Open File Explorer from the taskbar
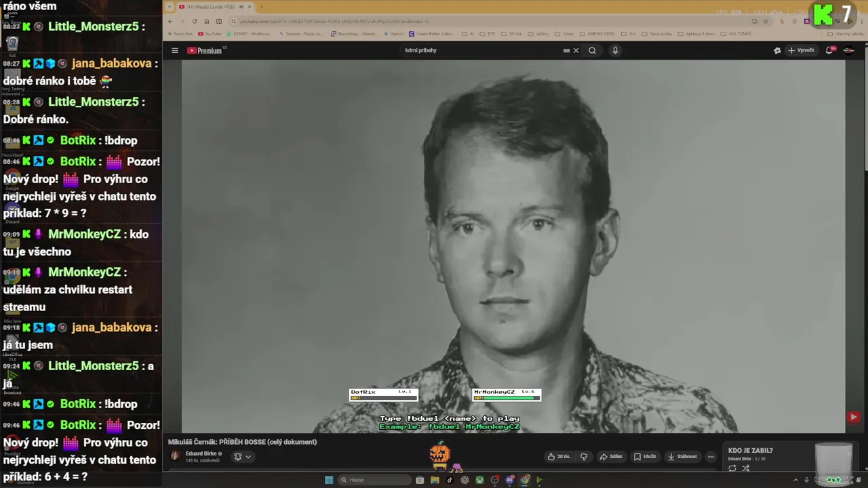 coord(435,480)
